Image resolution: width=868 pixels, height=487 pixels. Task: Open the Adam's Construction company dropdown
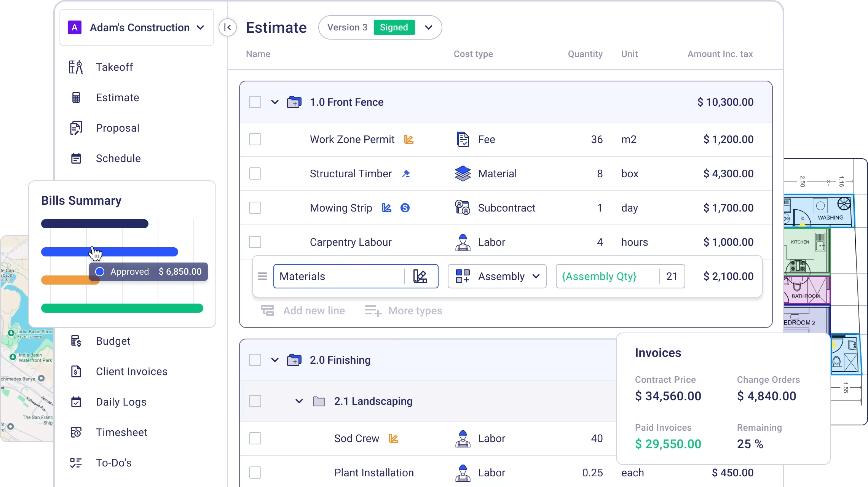point(137,27)
